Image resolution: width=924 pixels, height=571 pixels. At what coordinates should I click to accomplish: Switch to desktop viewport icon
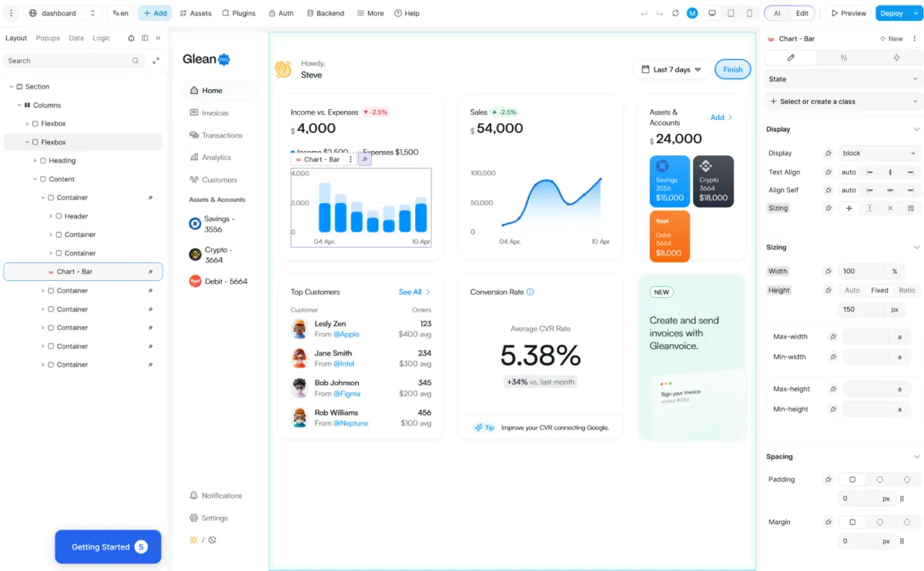[x=712, y=13]
